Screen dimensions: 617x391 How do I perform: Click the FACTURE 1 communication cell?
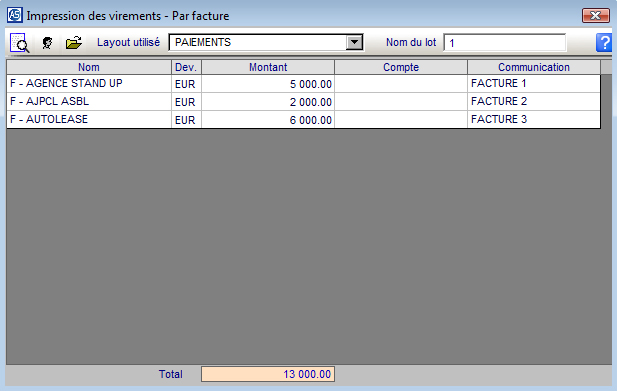(x=534, y=83)
